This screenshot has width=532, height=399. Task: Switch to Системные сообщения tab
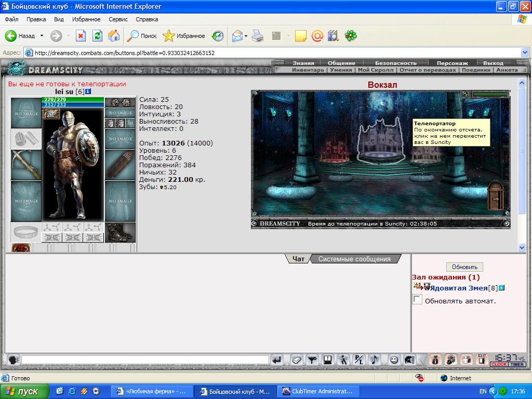[354, 259]
